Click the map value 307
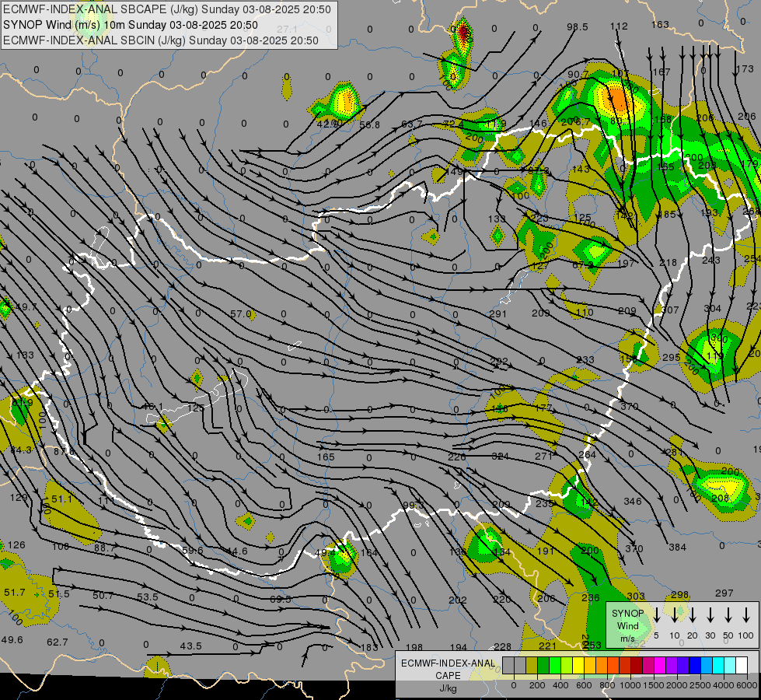The width and height of the screenshot is (761, 700). [x=670, y=310]
